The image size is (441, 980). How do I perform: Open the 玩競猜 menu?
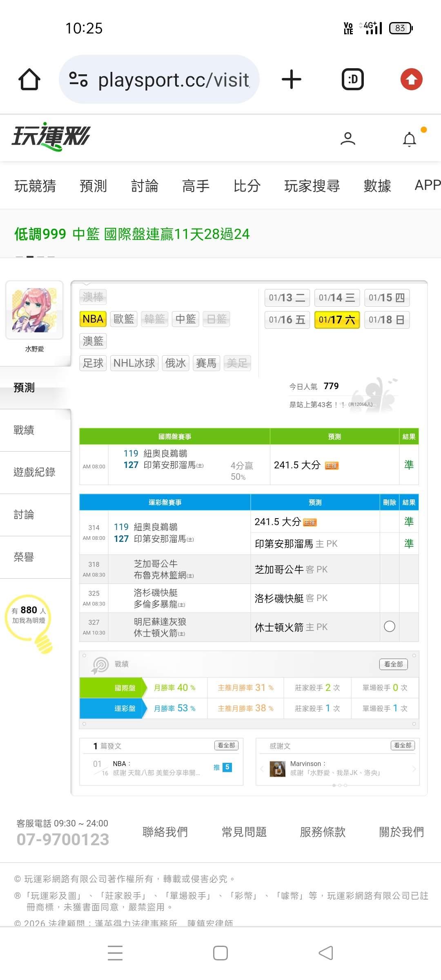pyautogui.click(x=35, y=186)
